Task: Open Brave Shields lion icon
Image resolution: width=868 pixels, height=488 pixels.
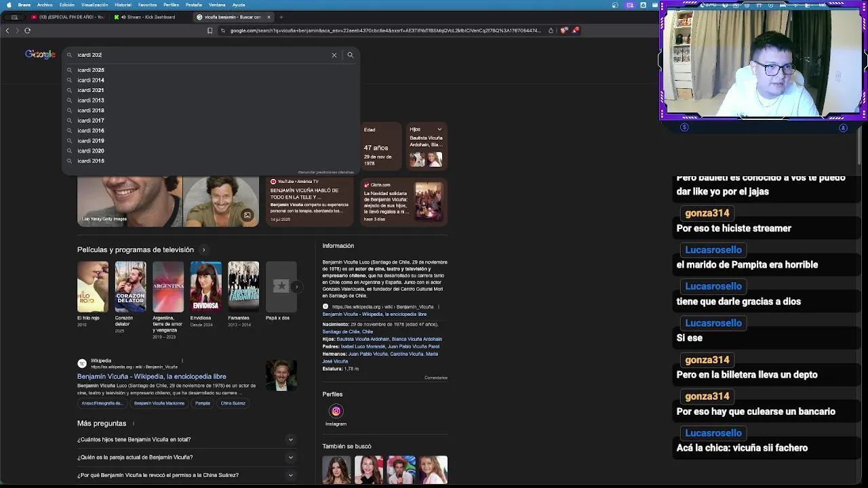Action: [564, 30]
